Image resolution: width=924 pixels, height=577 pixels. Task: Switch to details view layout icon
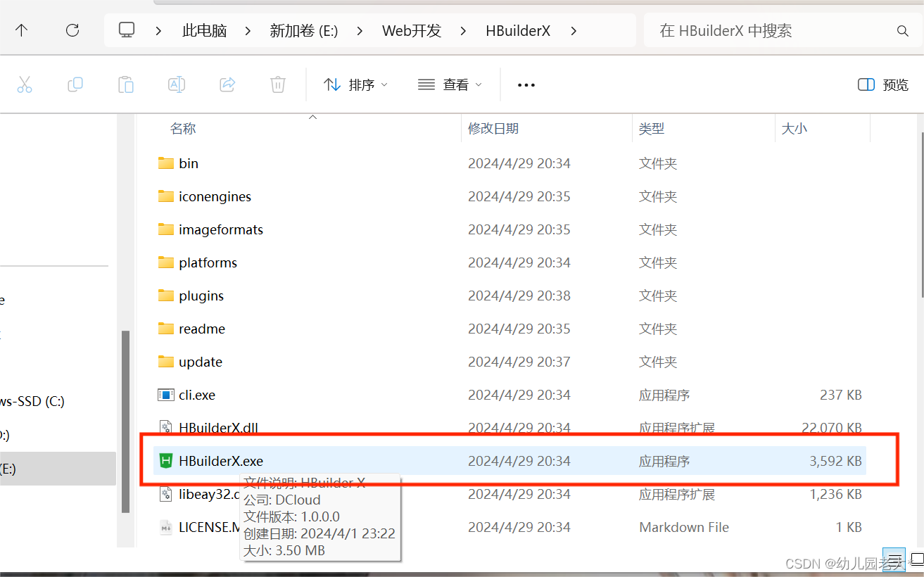pyautogui.click(x=894, y=560)
